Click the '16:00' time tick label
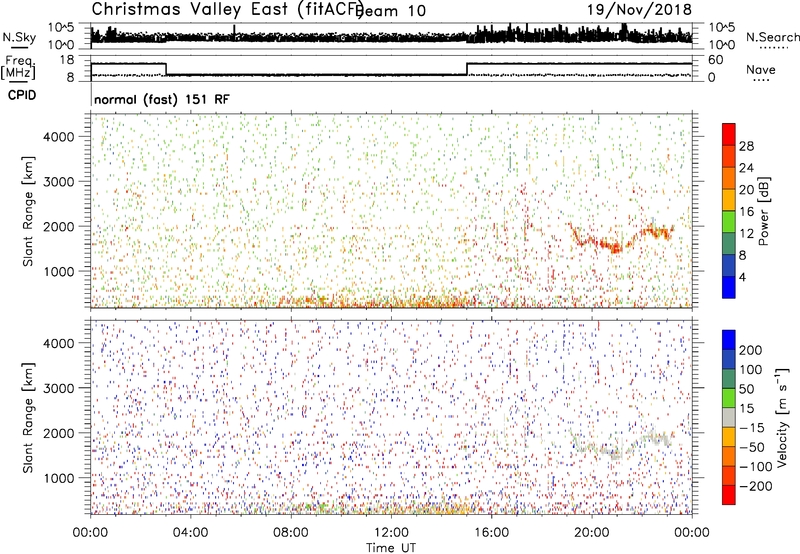 pyautogui.click(x=491, y=533)
